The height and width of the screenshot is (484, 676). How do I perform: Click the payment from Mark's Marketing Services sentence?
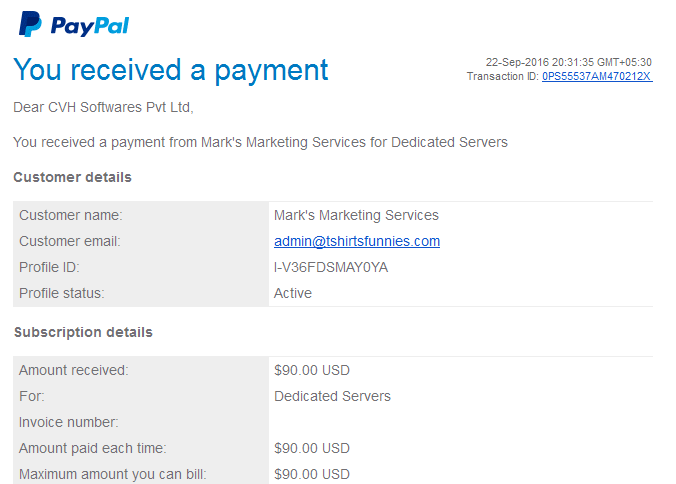tap(260, 142)
